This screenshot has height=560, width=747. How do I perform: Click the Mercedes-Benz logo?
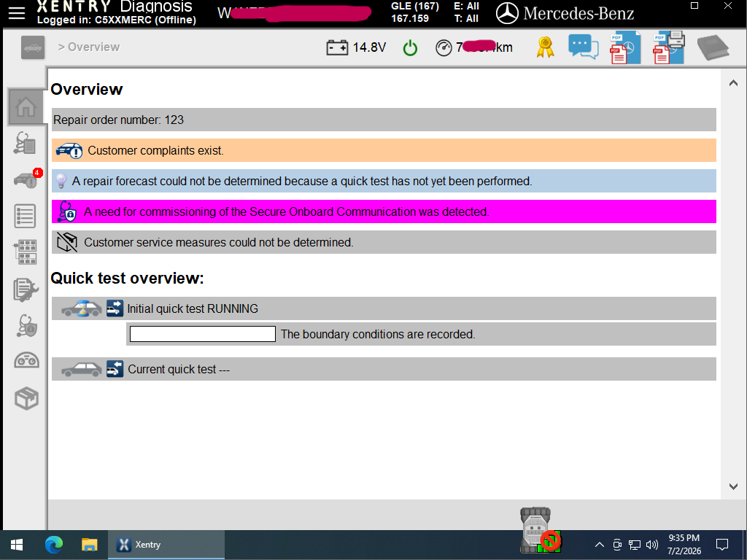(565, 13)
